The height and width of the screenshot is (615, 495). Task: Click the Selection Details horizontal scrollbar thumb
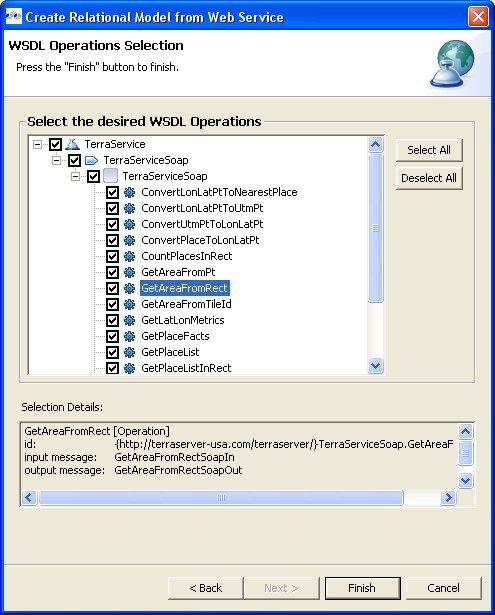click(x=221, y=498)
